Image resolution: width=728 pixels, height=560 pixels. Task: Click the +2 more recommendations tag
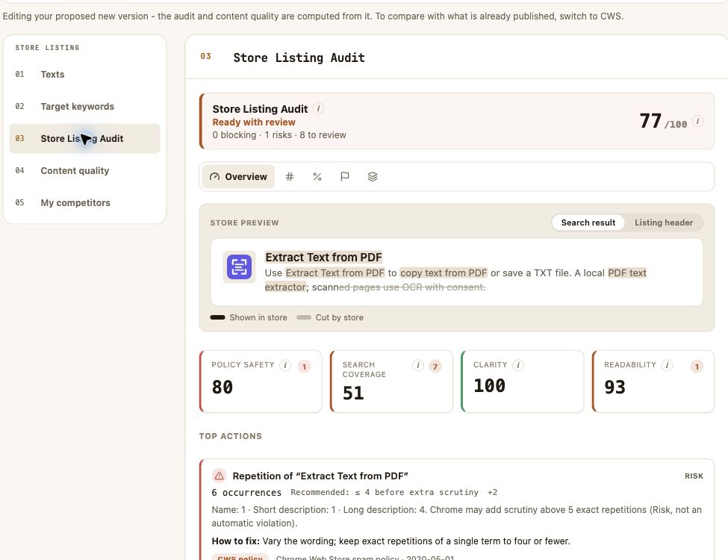pos(492,492)
